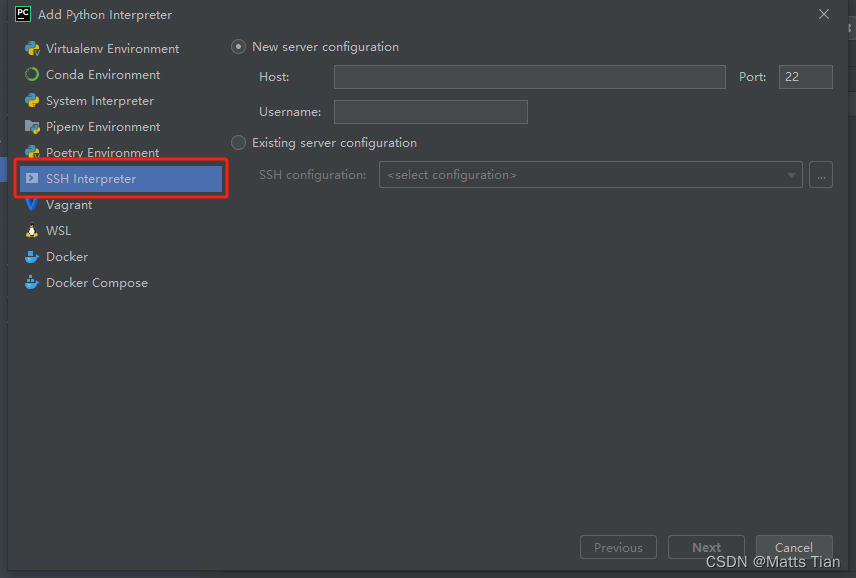
Task: Choose Pipenv Environment option
Action: coord(121,127)
